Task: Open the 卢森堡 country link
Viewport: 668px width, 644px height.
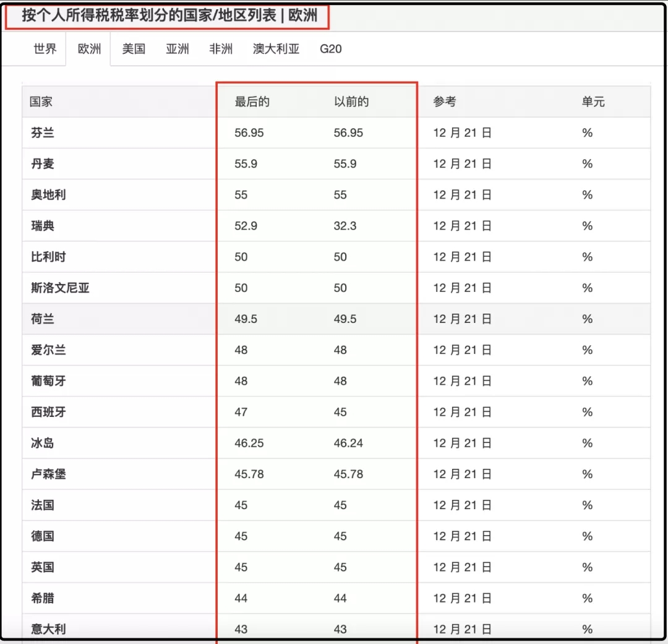Action: [48, 474]
